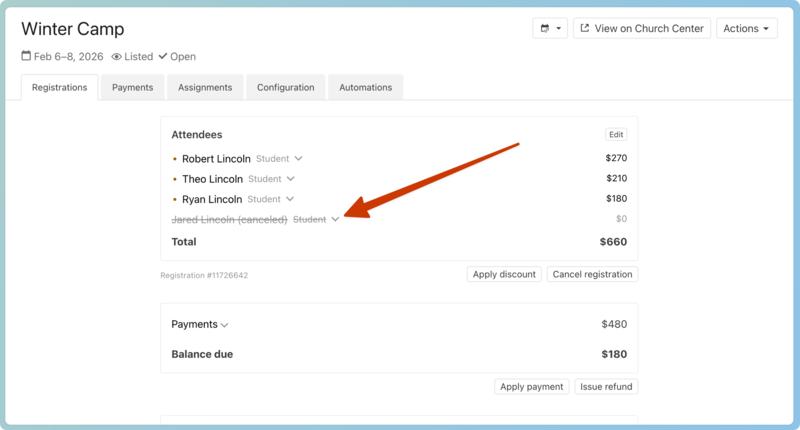Click the orange dot beside Robert Lincoln
Image resolution: width=800 pixels, height=430 pixels.
[x=175, y=159]
